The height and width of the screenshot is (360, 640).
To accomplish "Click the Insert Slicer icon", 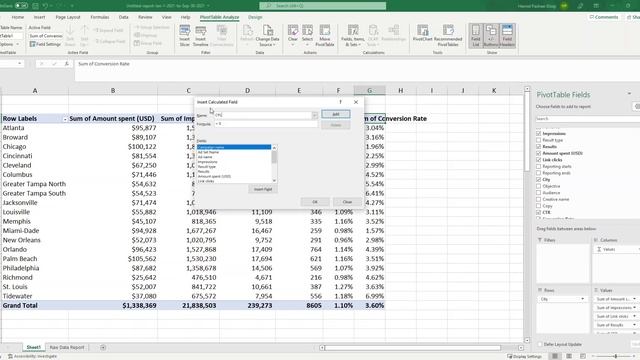I will point(184,36).
